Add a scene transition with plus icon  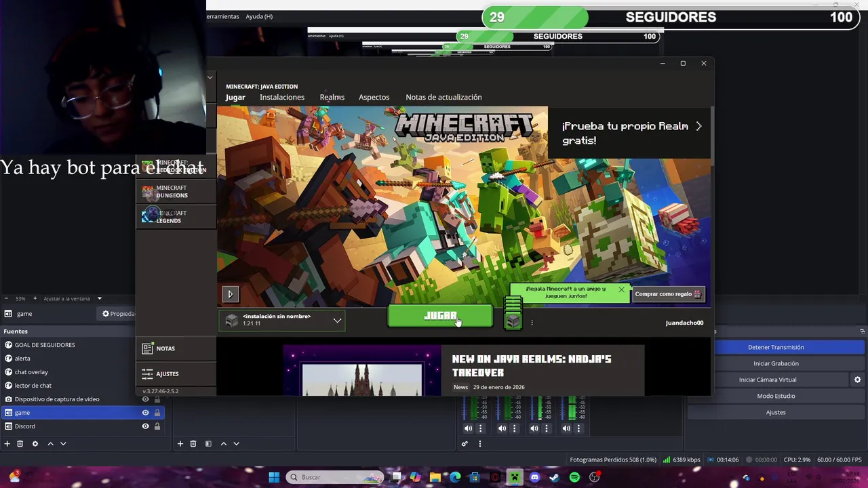(180, 444)
